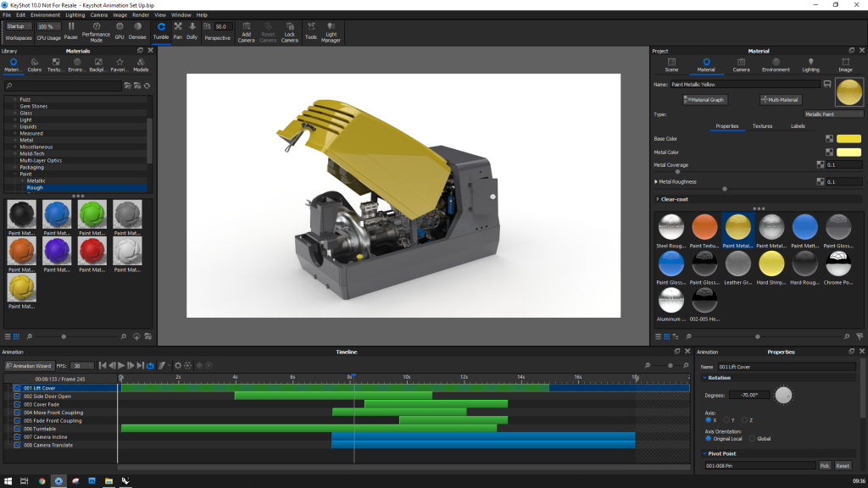
Task: Adjust the Metal Coverage slider
Action: click(677, 172)
